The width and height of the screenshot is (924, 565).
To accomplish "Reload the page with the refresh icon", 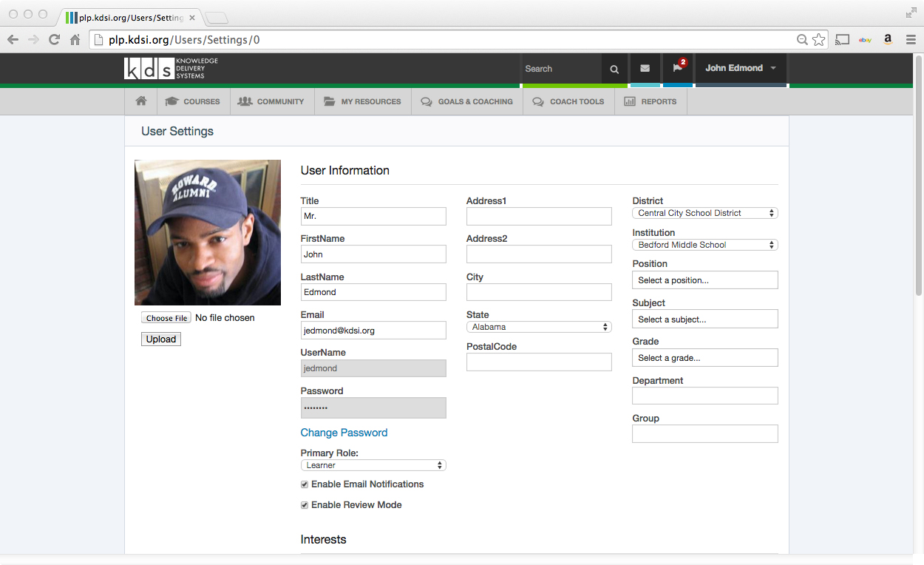I will [54, 40].
